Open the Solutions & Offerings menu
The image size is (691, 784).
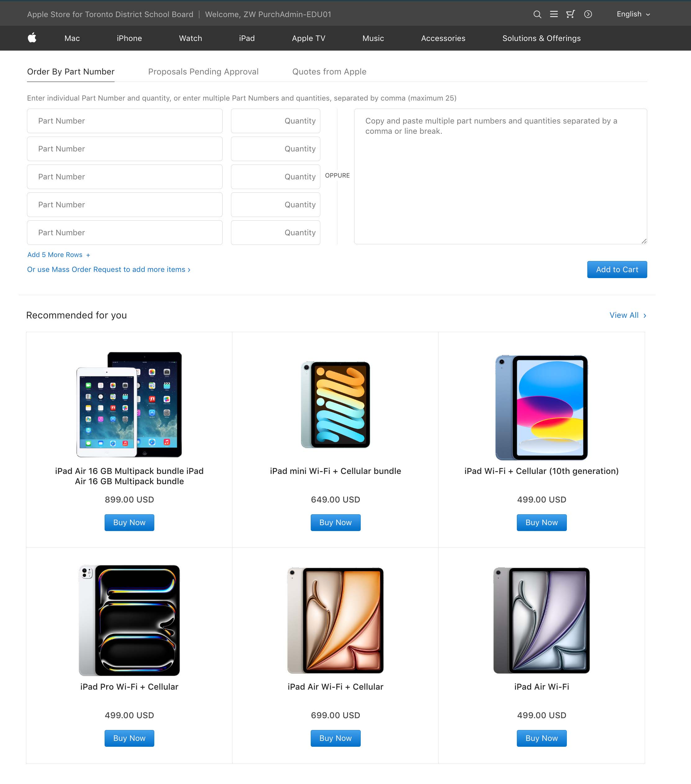click(x=541, y=38)
